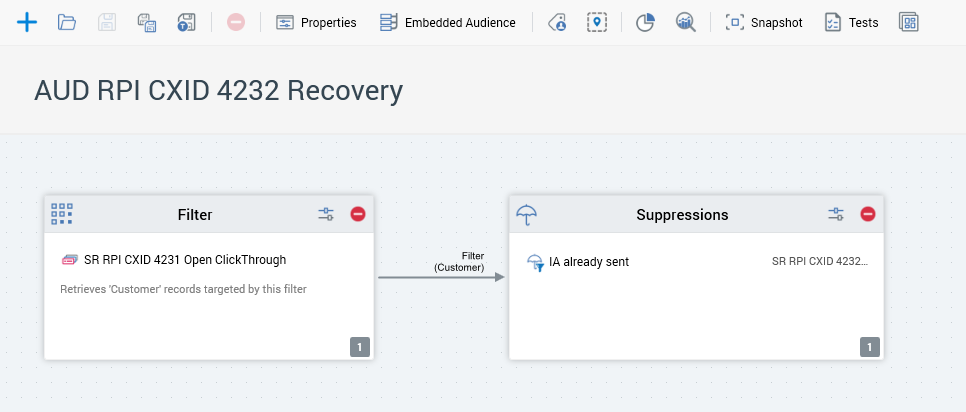The image size is (966, 412).
Task: Open an existing audience via folder icon
Action: coord(67,22)
